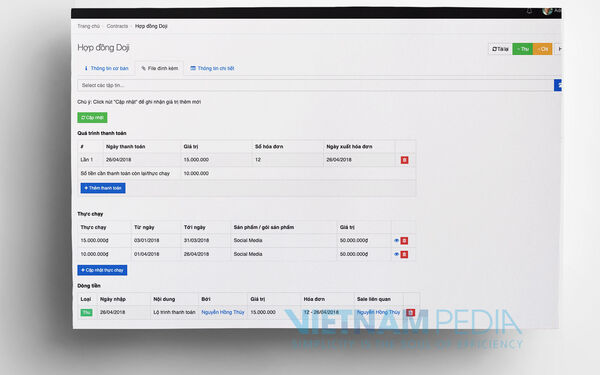Delete the Dòng tiền entry dated 26/04/2018
This screenshot has height=375, width=600.
click(410, 313)
